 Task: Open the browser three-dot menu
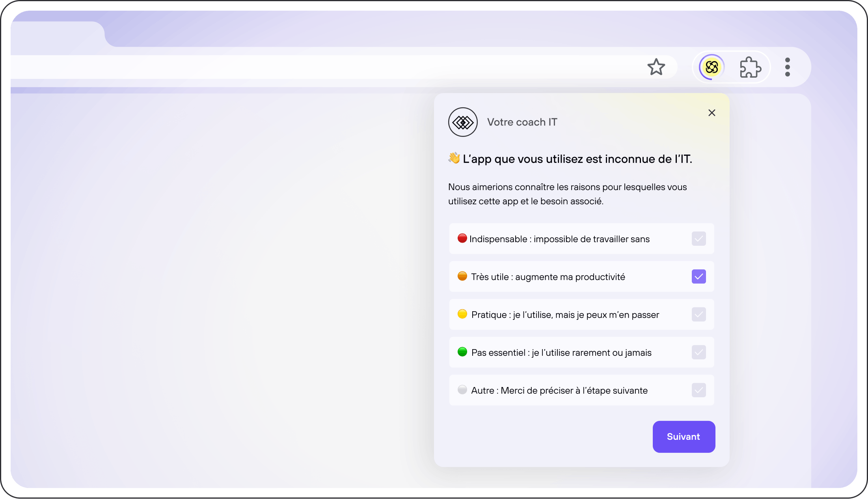[x=787, y=67]
